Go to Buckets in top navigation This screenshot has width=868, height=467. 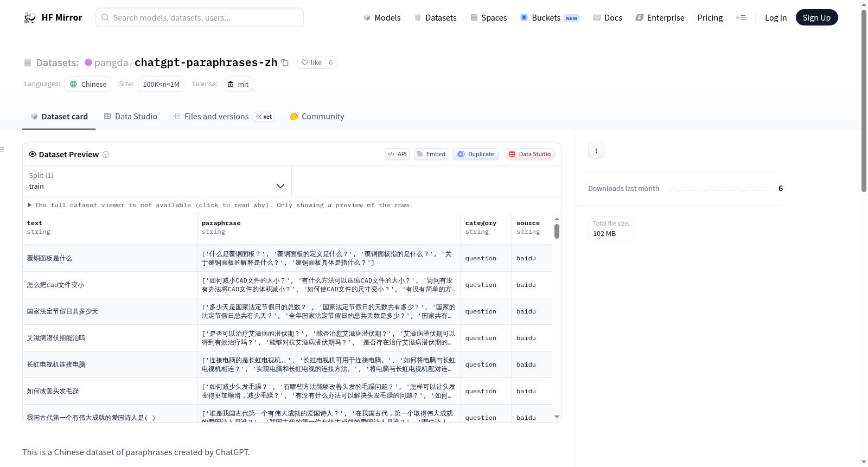click(x=550, y=18)
